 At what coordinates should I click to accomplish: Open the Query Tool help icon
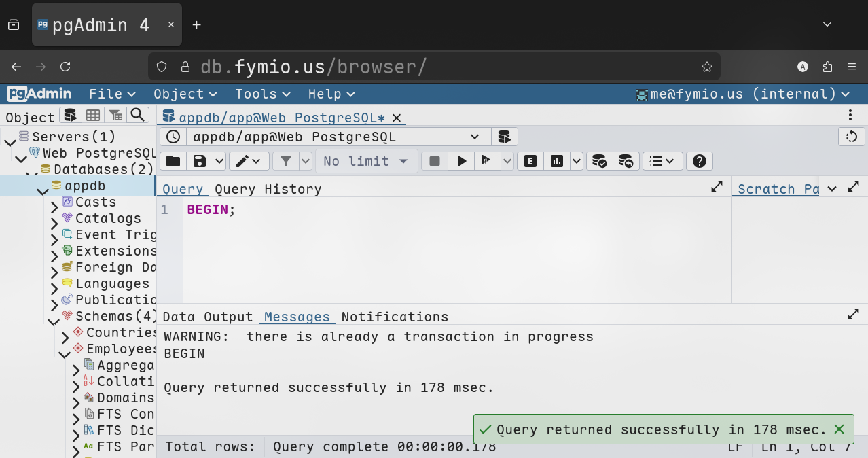click(x=699, y=161)
